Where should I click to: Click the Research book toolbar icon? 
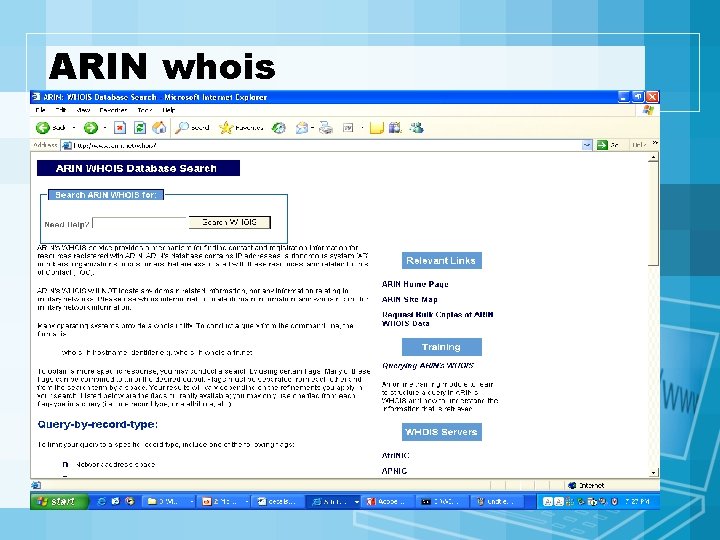(395, 128)
